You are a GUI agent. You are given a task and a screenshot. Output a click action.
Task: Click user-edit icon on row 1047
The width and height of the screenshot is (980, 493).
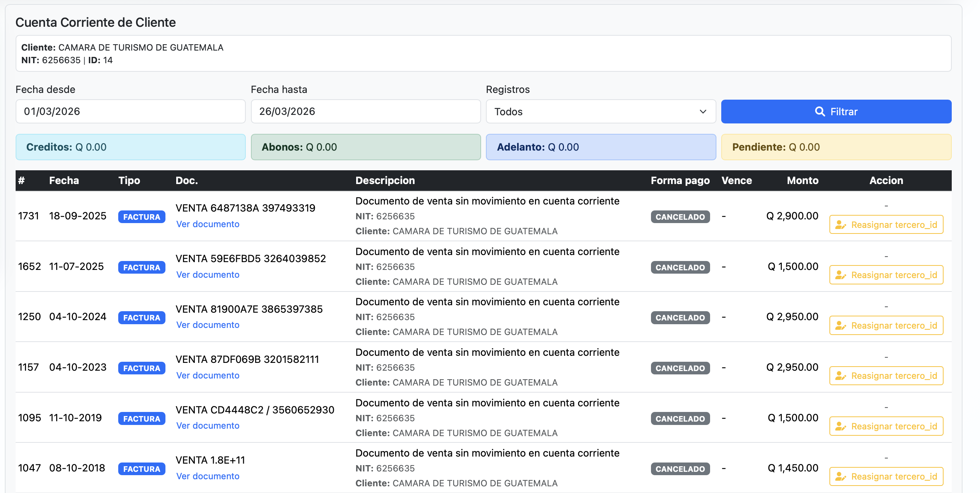pyautogui.click(x=840, y=477)
